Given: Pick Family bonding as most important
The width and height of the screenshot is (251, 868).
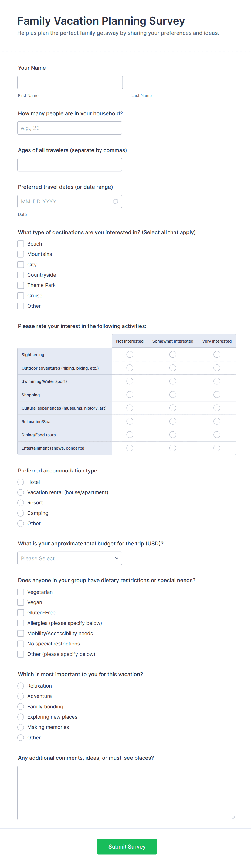Looking at the screenshot, I should click(x=21, y=707).
